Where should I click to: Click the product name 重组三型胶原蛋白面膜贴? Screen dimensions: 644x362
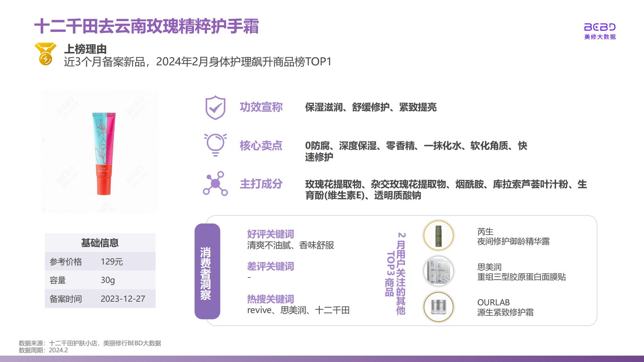coord(521,277)
